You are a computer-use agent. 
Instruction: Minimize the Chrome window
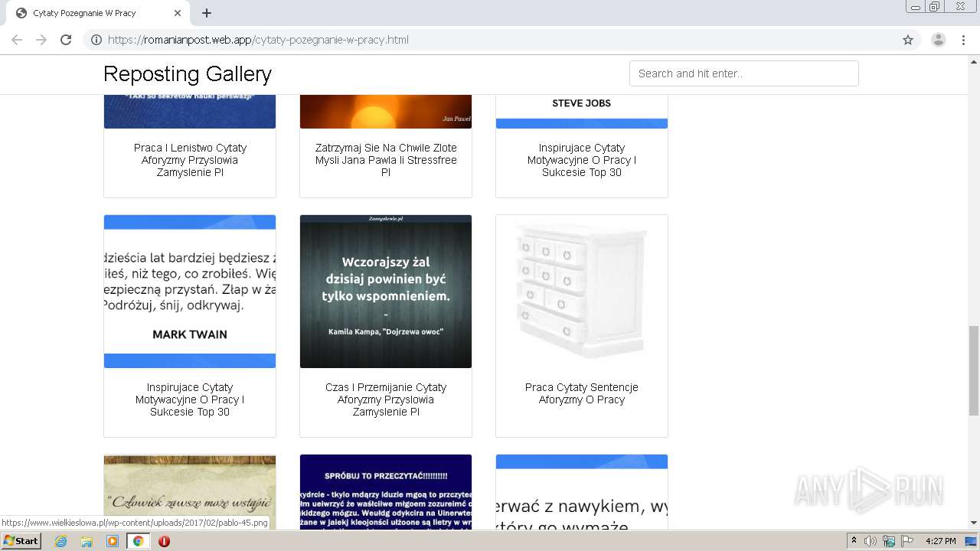(x=915, y=7)
